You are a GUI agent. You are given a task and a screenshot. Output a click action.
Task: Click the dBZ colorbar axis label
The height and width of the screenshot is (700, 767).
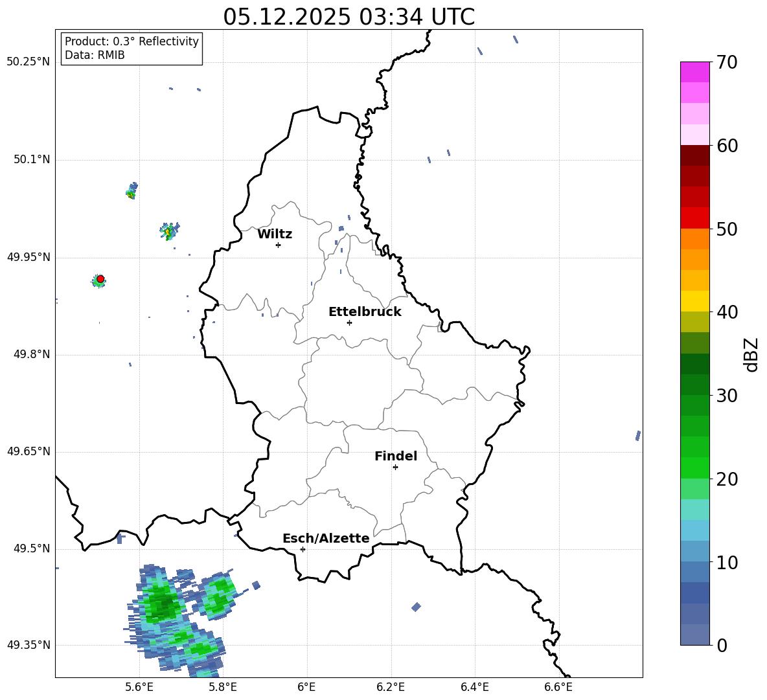pyautogui.click(x=752, y=354)
